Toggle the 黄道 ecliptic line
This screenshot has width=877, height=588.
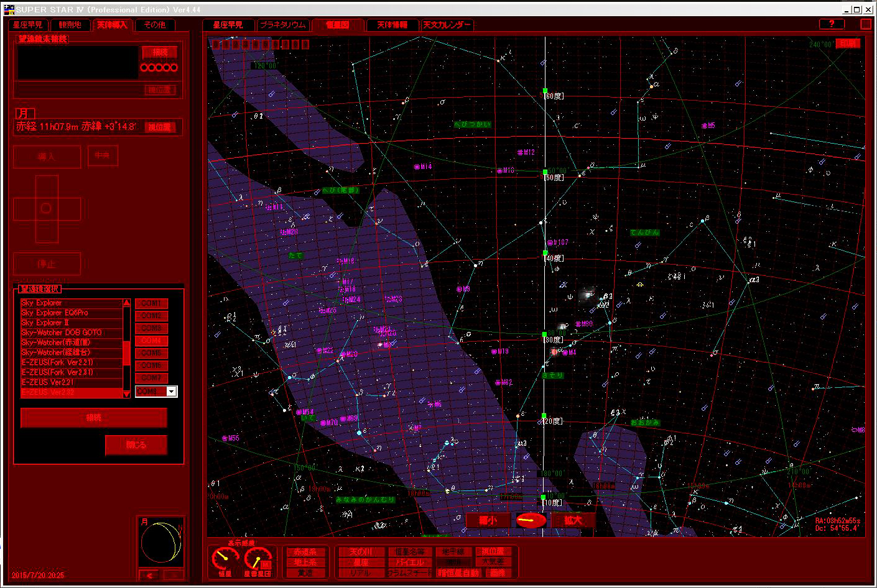(305, 573)
